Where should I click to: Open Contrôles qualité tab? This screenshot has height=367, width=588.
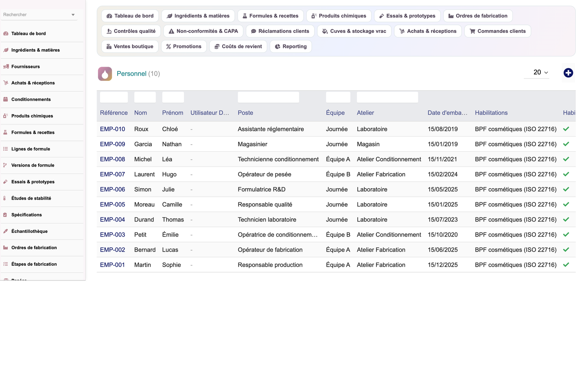[131, 31]
